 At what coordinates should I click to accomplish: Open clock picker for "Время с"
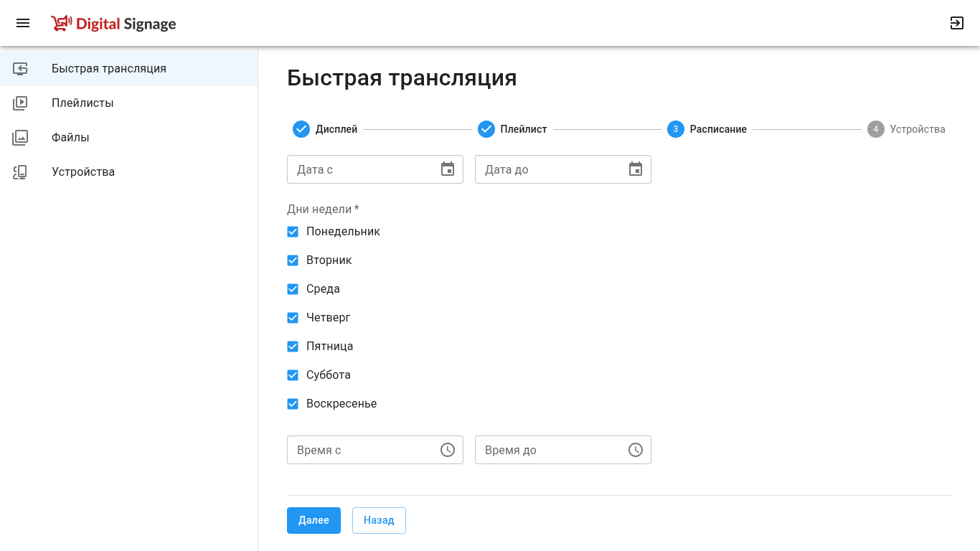(448, 450)
